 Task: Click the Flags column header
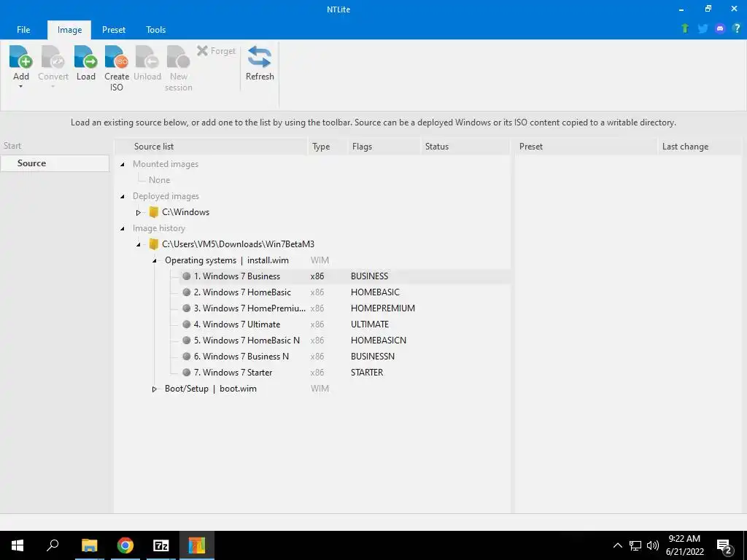coord(384,147)
